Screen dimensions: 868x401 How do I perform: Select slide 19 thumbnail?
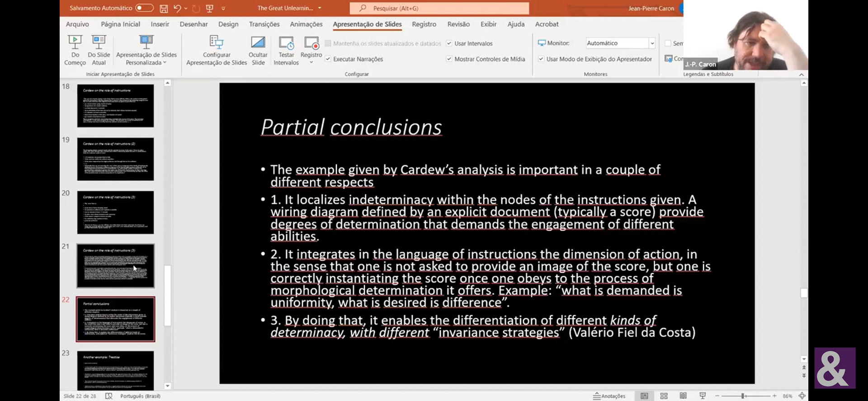point(115,159)
